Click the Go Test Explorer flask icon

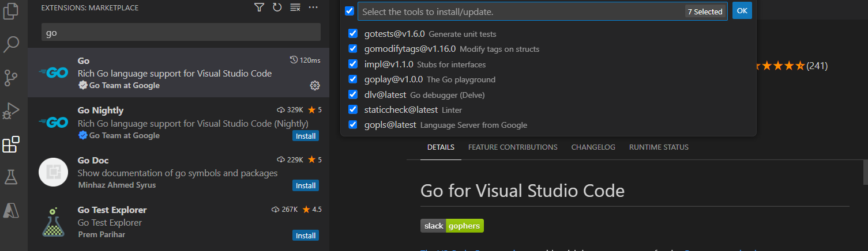(54, 222)
